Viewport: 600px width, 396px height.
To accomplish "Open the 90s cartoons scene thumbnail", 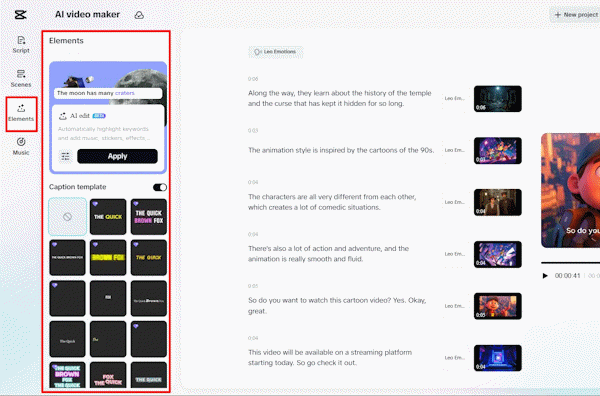I will [x=497, y=150].
